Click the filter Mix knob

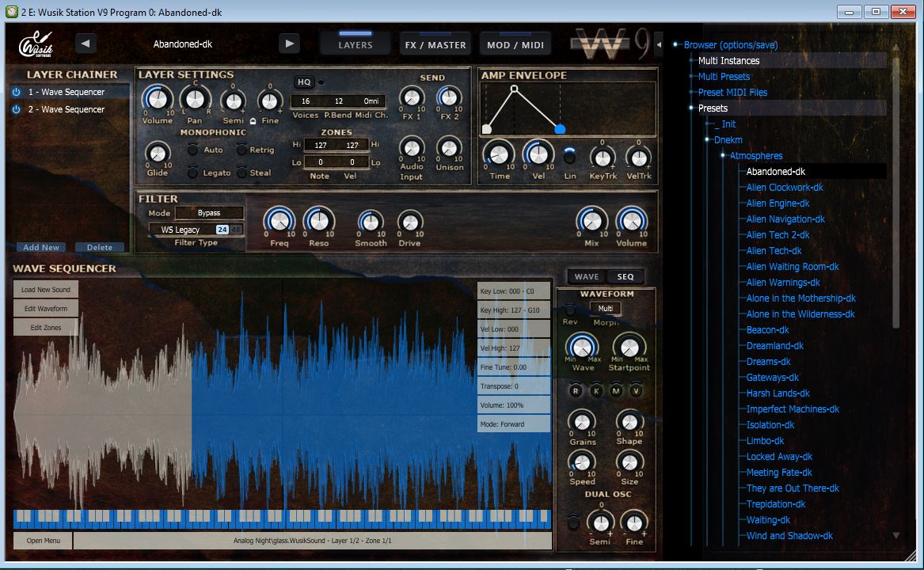(591, 221)
